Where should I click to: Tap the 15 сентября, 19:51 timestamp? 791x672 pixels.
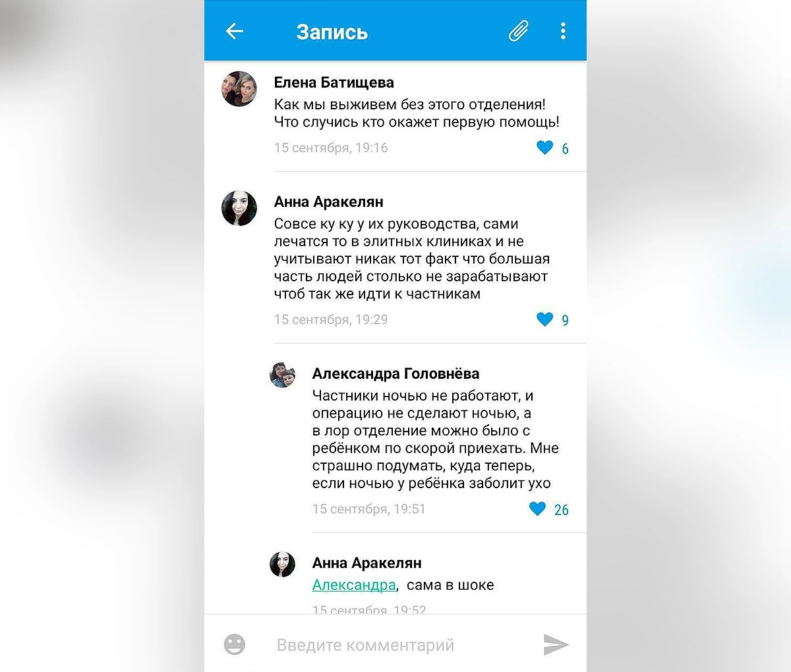(x=369, y=509)
